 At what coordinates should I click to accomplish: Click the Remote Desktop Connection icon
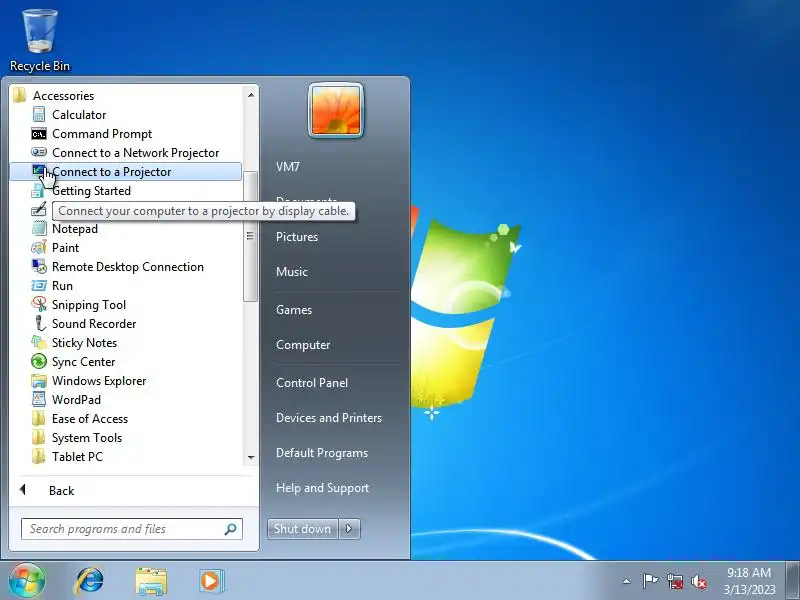(39, 266)
